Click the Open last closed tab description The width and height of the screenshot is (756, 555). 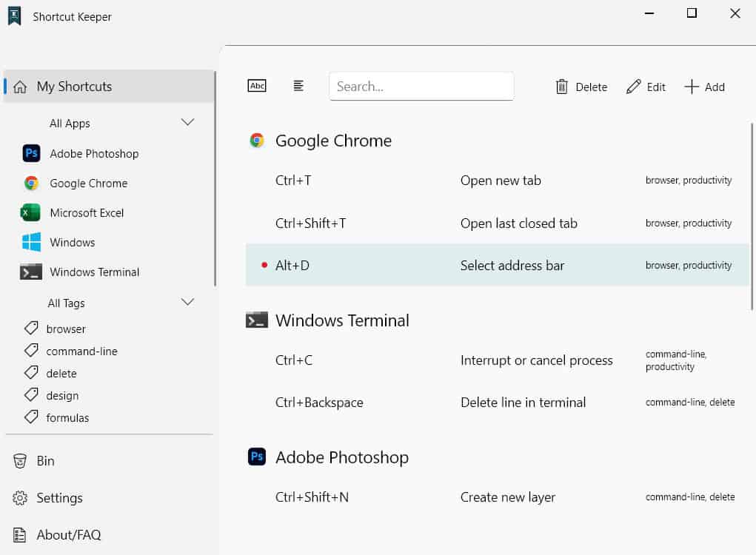pyautogui.click(x=519, y=223)
